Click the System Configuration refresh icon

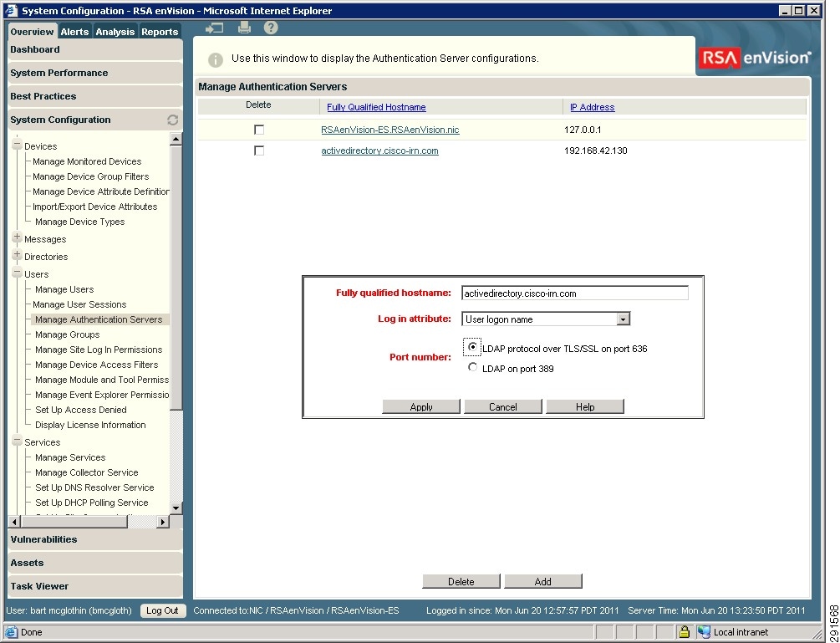[172, 120]
